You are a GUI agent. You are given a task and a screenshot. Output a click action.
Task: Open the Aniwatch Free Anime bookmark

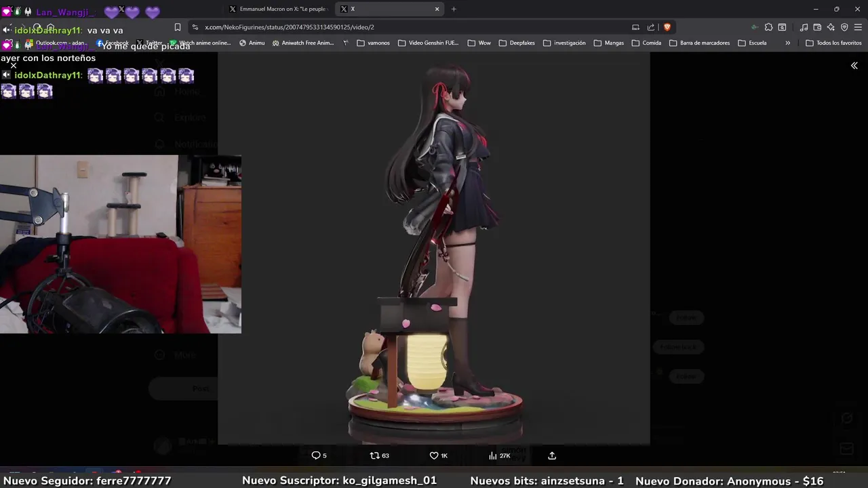[303, 43]
